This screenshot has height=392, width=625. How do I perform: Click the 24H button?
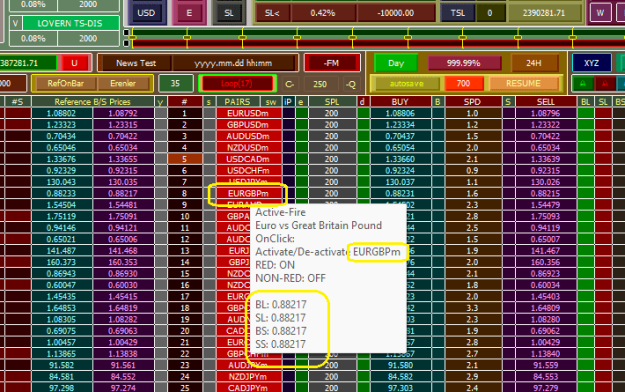[x=534, y=63]
